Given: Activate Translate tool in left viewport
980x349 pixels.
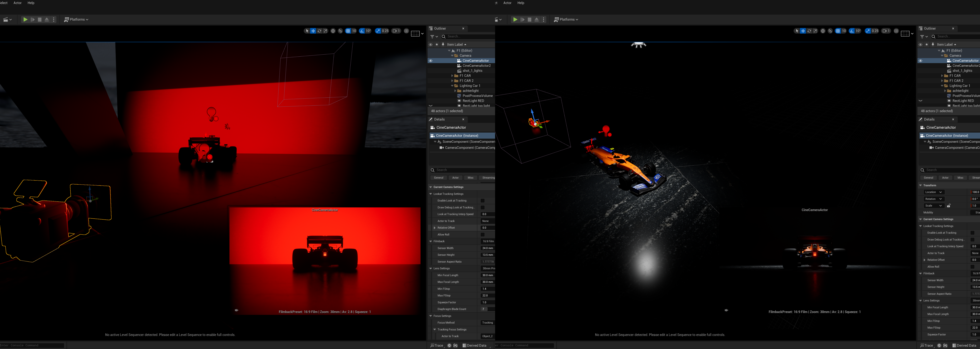Looking at the screenshot, I should (x=313, y=31).
